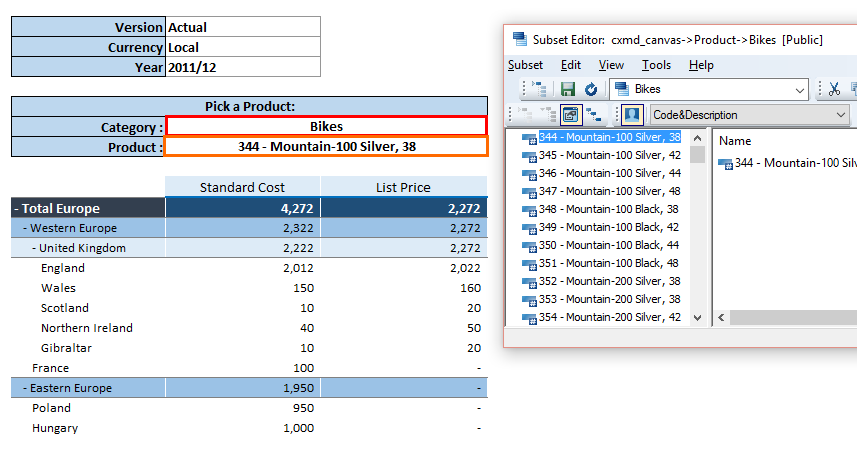Click the Reload subset refresh icon
857x453 pixels.
pyautogui.click(x=590, y=90)
